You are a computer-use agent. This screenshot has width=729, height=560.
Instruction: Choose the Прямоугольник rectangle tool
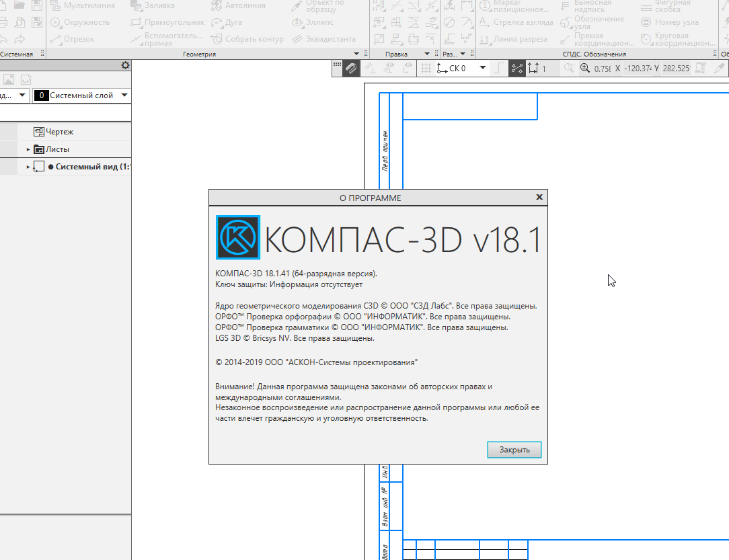click(x=167, y=22)
